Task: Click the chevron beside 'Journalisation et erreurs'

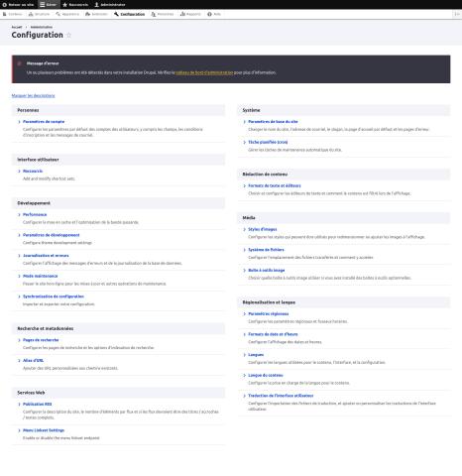Action: coord(19,256)
